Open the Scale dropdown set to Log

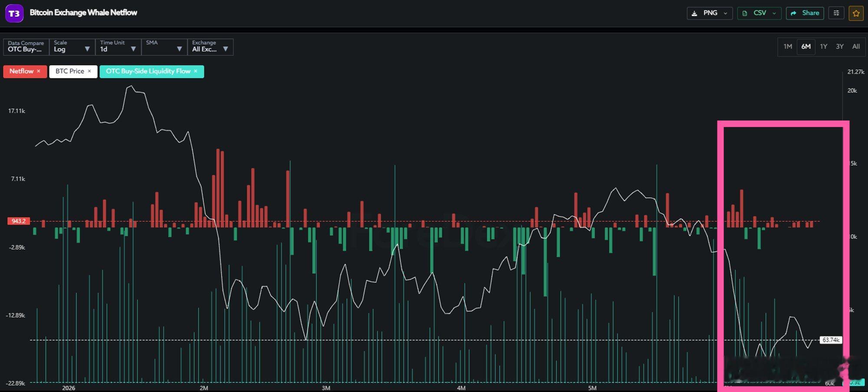(72, 47)
